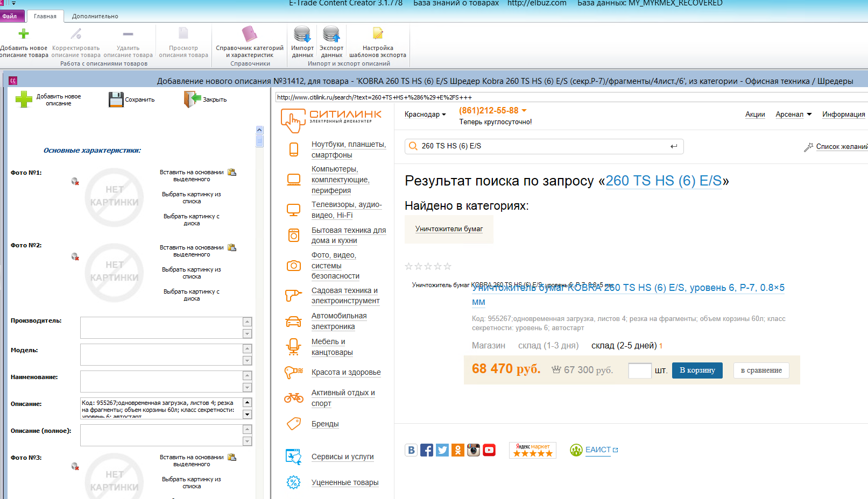Click the quantity input next to 'шт.'
The image size is (868, 499).
click(640, 370)
